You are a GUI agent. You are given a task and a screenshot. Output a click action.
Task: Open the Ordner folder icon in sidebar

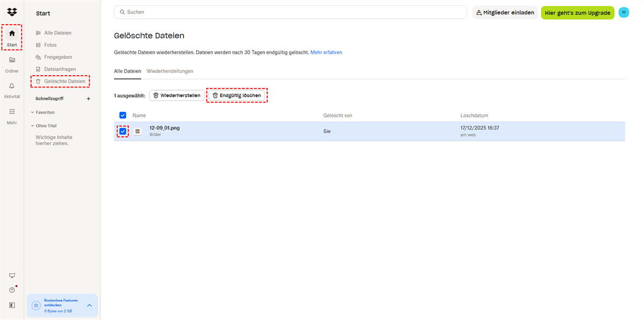pyautogui.click(x=12, y=60)
